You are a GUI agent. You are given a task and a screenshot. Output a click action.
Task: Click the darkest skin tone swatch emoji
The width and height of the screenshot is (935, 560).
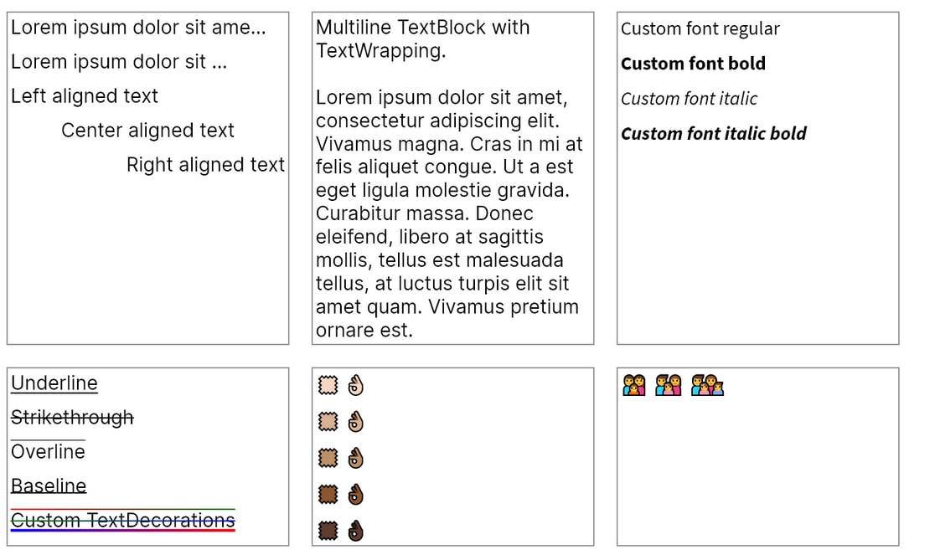click(x=328, y=530)
